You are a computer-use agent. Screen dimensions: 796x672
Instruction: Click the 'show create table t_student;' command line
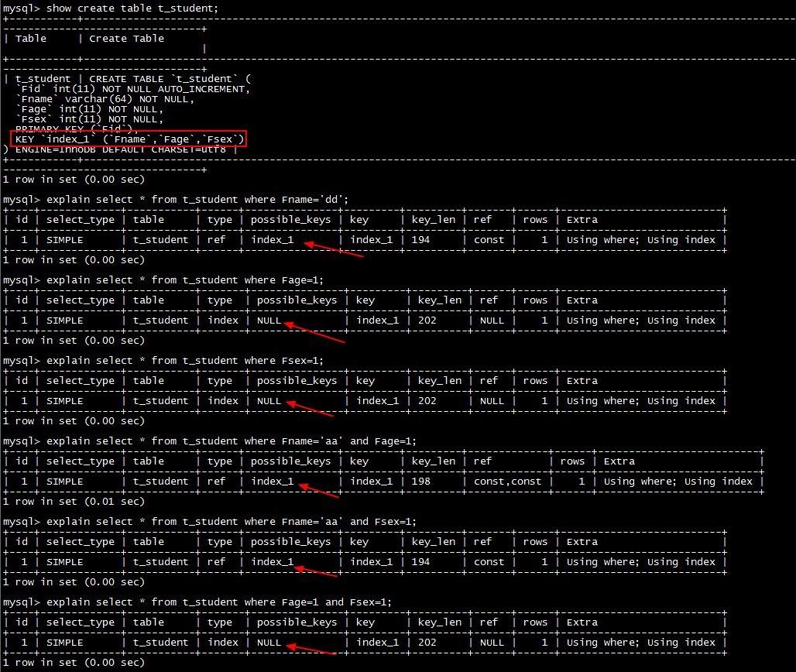pos(111,8)
